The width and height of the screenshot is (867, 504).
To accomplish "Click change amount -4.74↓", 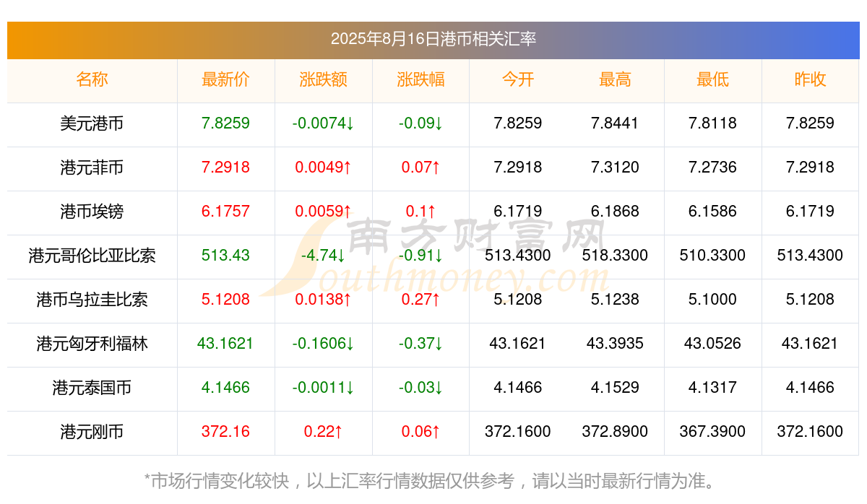I will (x=324, y=256).
